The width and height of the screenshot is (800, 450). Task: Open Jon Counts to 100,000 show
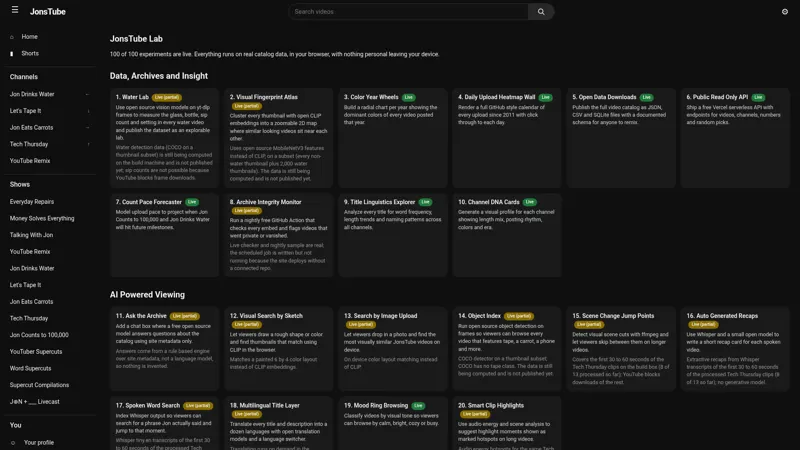click(x=39, y=335)
